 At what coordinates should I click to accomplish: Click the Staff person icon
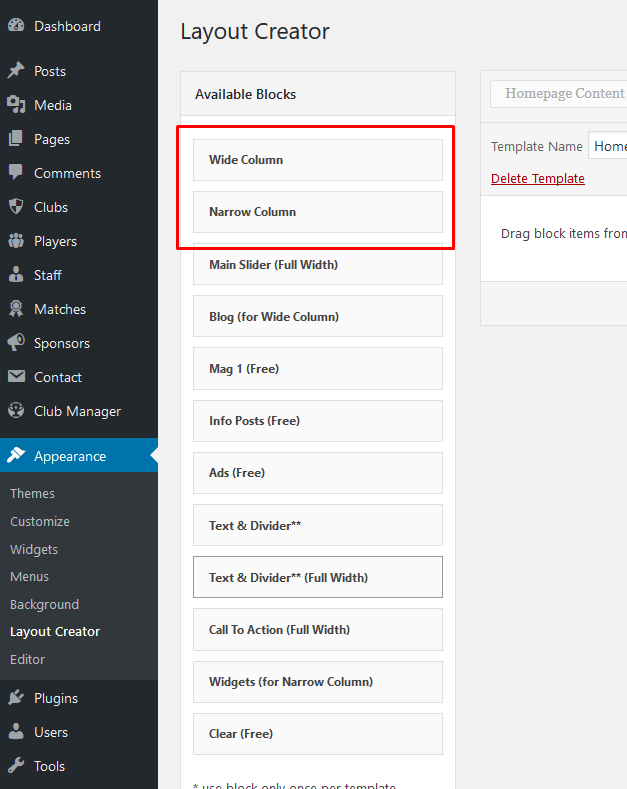click(x=16, y=274)
